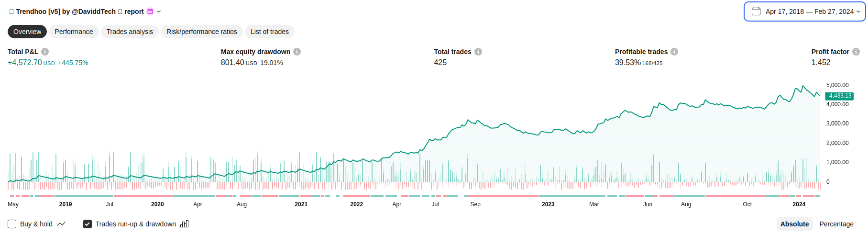
Task: Go to the List of trades tab
Action: tap(270, 32)
